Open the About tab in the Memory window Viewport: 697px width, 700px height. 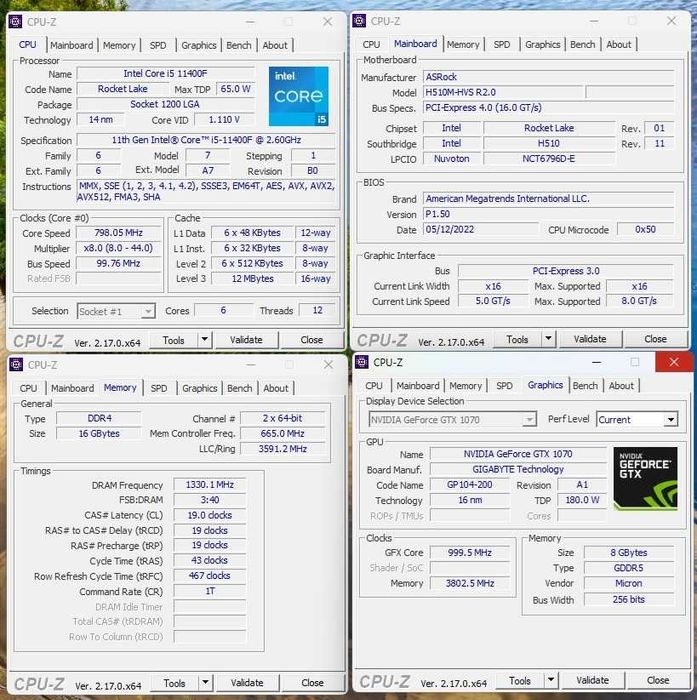click(x=275, y=388)
